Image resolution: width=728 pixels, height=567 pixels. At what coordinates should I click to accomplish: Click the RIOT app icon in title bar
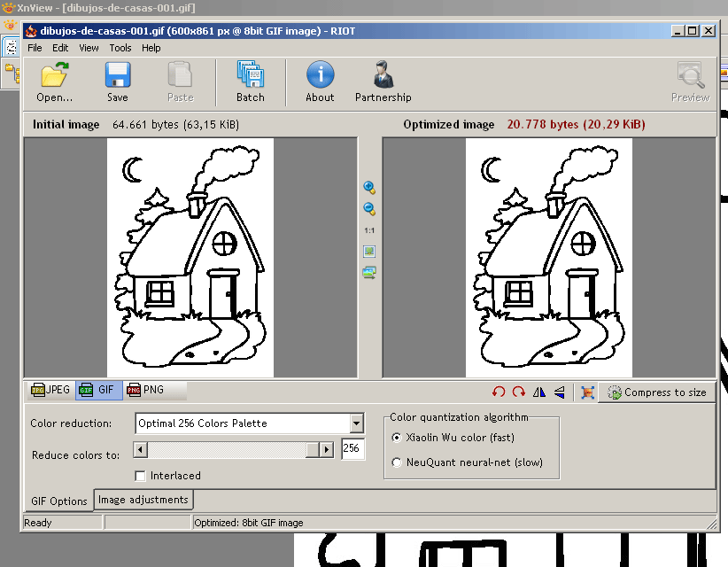(x=31, y=31)
